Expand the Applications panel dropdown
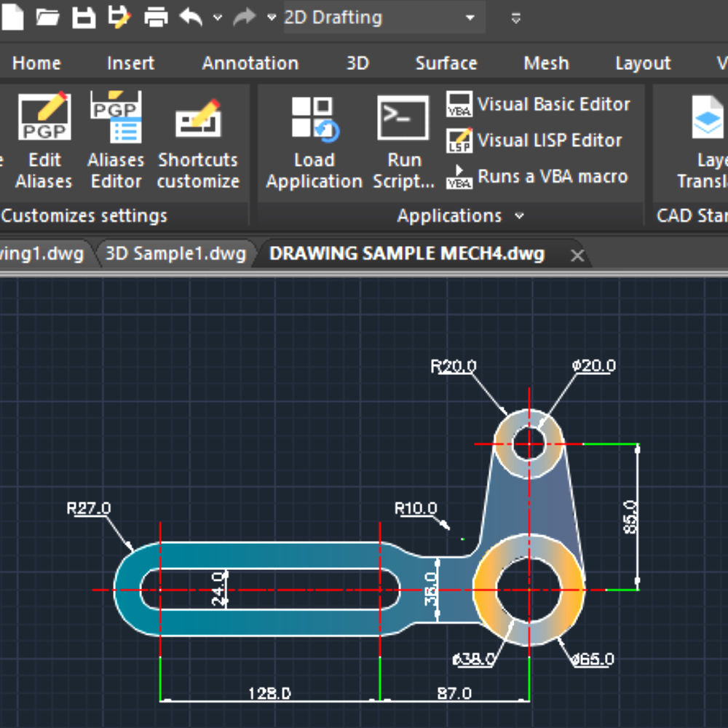The width and height of the screenshot is (728, 728). point(519,215)
